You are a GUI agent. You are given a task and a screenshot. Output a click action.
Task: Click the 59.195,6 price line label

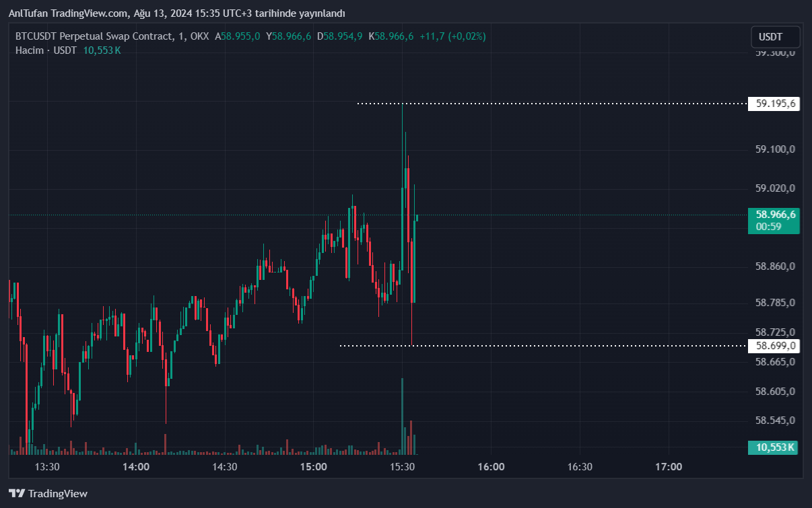774,104
